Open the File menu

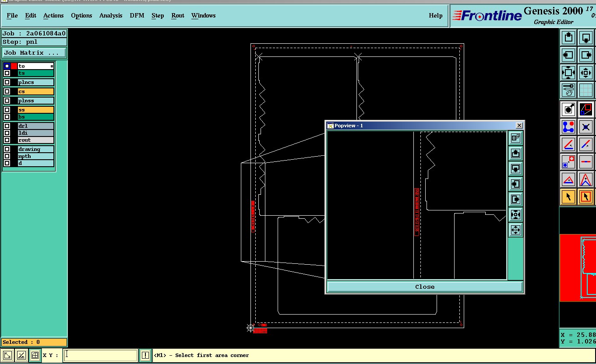coord(12,15)
